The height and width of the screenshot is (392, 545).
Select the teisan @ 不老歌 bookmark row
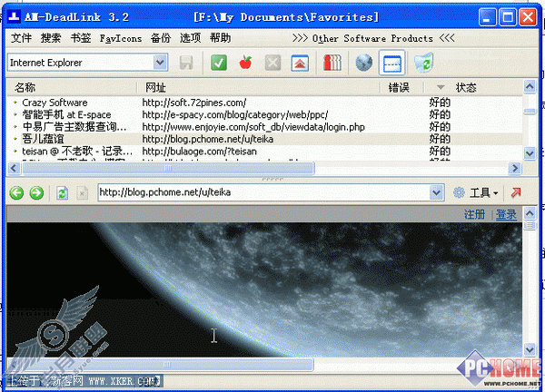264,151
